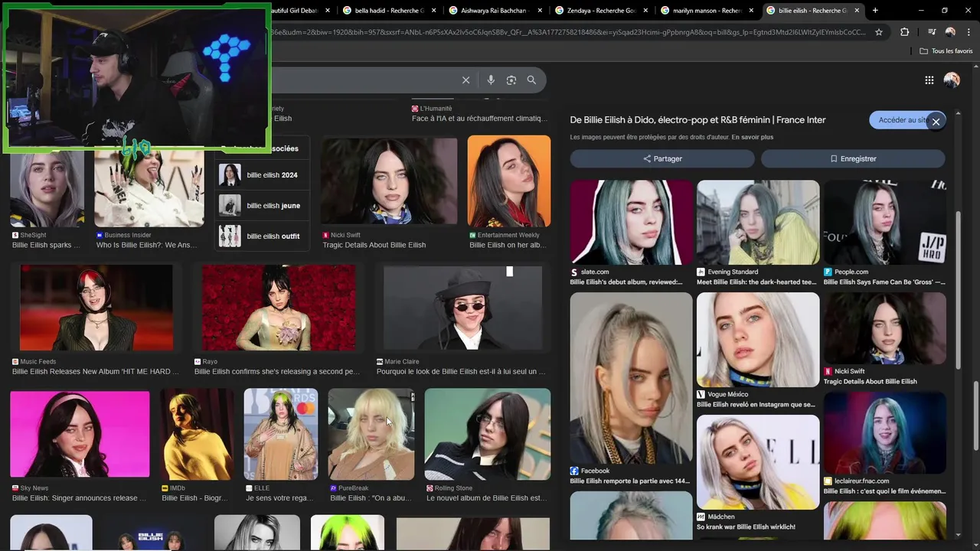Click 'So krank war Billie Eilish wirklich!' caption
Viewport: 980px width, 551px height.
click(x=746, y=527)
